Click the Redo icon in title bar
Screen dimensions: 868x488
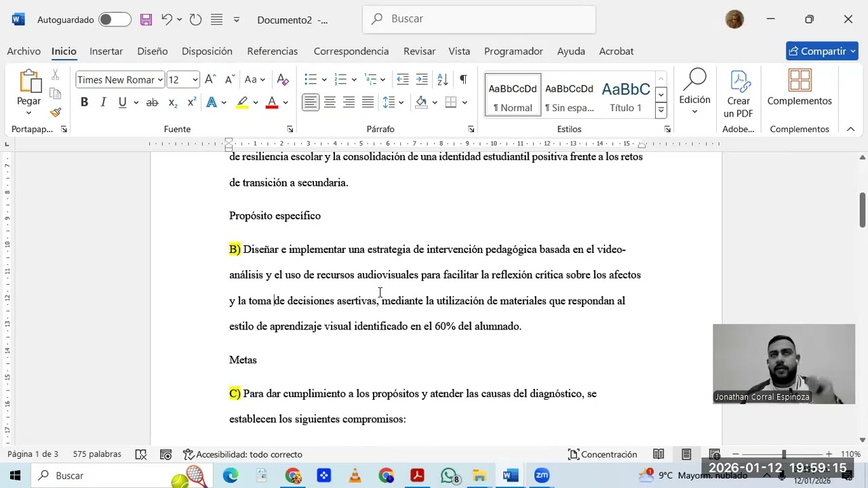coord(195,20)
